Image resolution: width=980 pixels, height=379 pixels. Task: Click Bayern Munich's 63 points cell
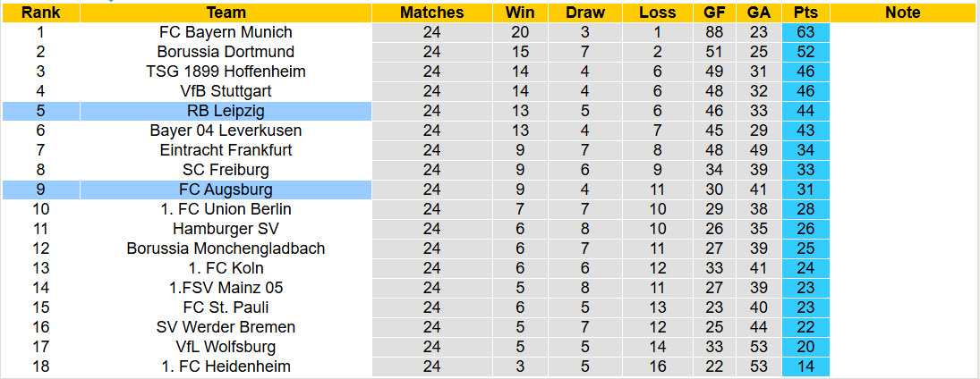click(x=805, y=32)
